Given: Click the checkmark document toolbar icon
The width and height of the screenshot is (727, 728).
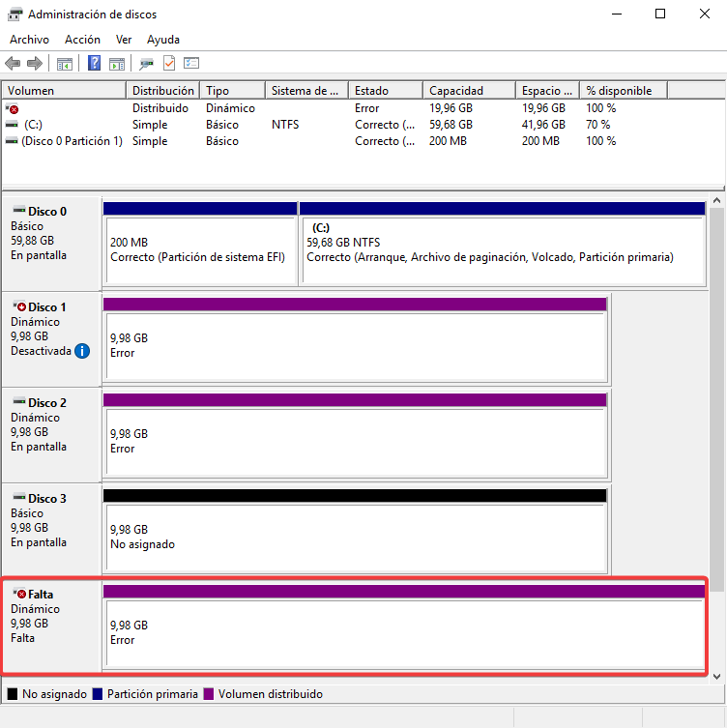Looking at the screenshot, I should pos(169,64).
